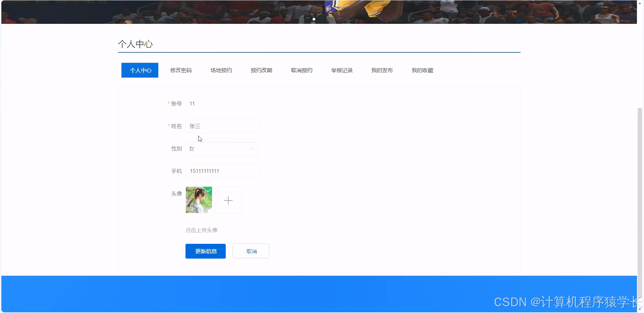Open the 场地预约 tab
The height and width of the screenshot is (313, 644).
(221, 70)
